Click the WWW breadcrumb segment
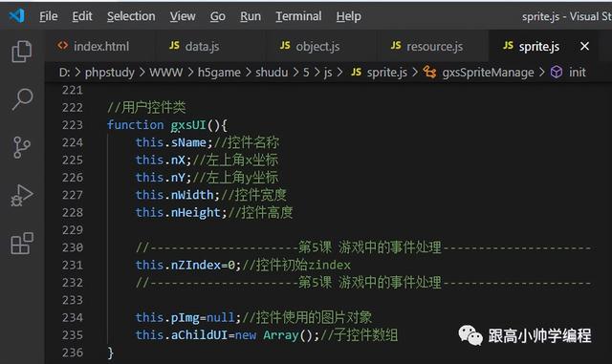The height and width of the screenshot is (364, 612). click(x=165, y=73)
